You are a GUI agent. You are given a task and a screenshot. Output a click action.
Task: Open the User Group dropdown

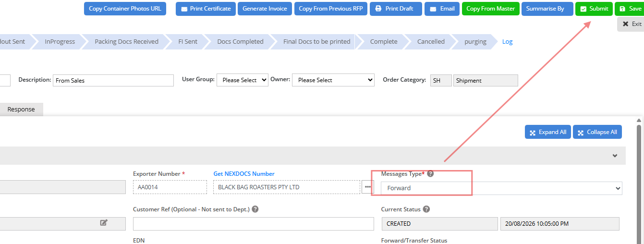pyautogui.click(x=243, y=80)
